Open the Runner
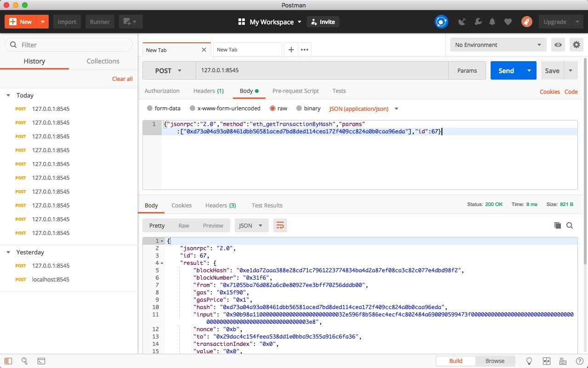The height and width of the screenshot is (368, 588). pos(100,22)
